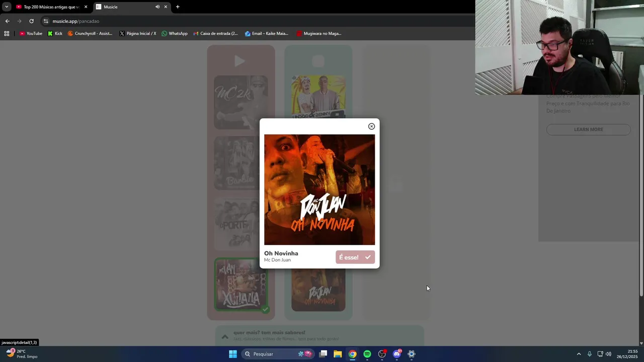Image resolution: width=644 pixels, height=362 pixels.
Task: Click the network tray icon
Action: (x=600, y=354)
